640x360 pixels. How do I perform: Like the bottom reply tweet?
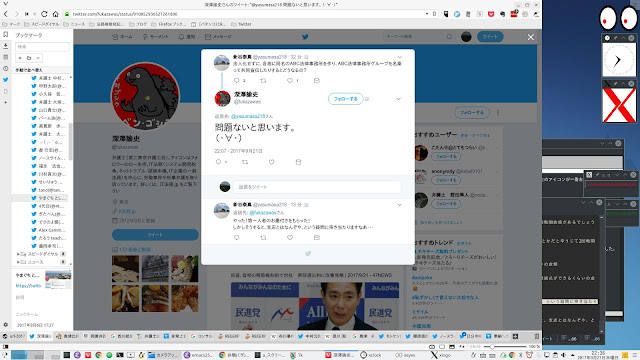click(x=290, y=238)
